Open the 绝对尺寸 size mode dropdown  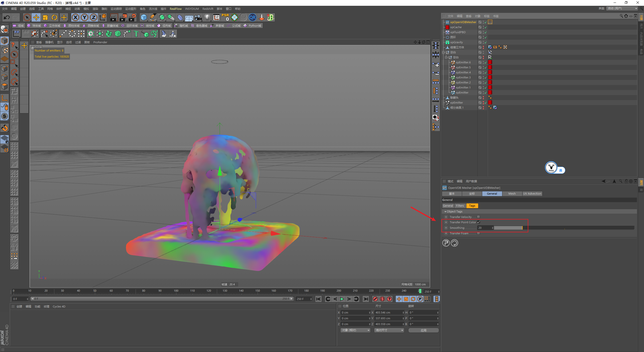[x=389, y=330]
